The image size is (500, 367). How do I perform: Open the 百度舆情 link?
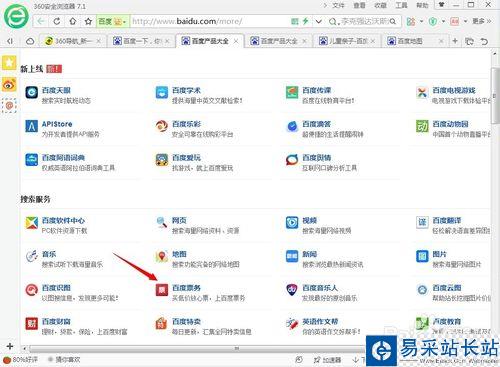[316, 157]
